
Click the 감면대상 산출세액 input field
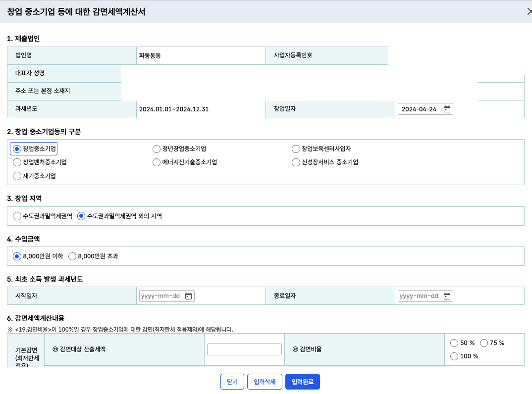[x=244, y=349]
